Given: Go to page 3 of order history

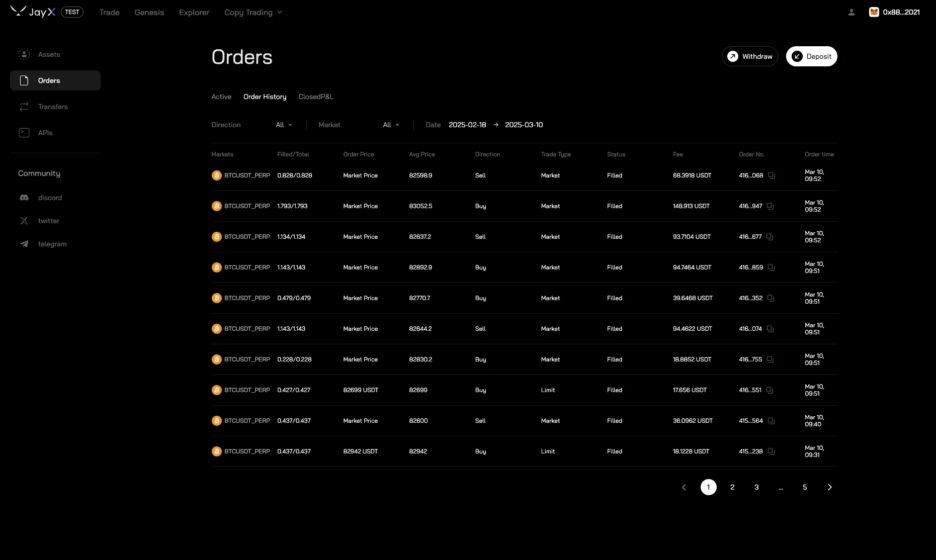Looking at the screenshot, I should (x=756, y=487).
